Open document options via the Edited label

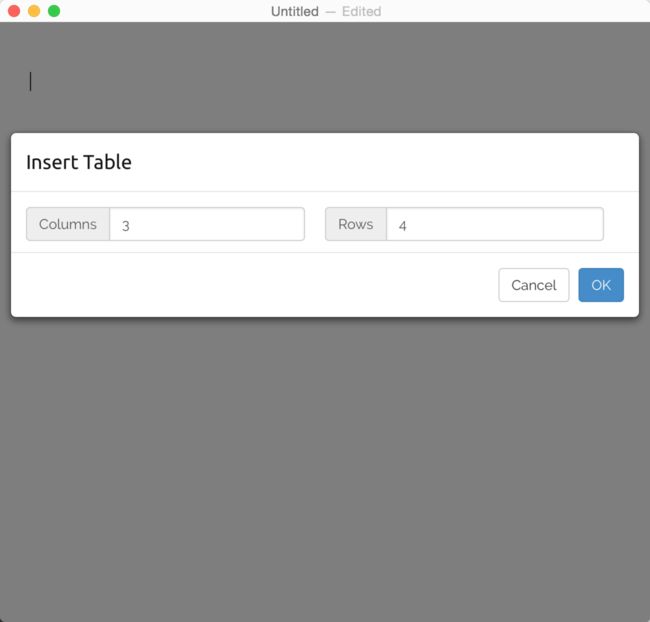361,11
